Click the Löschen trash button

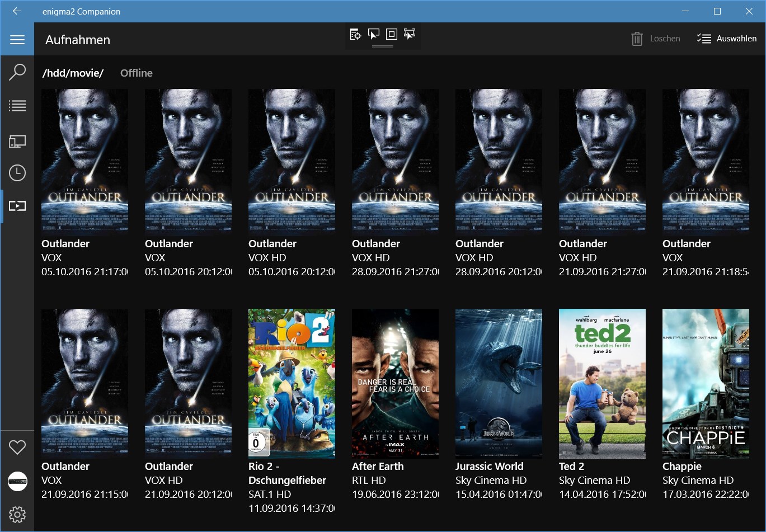pyautogui.click(x=656, y=39)
